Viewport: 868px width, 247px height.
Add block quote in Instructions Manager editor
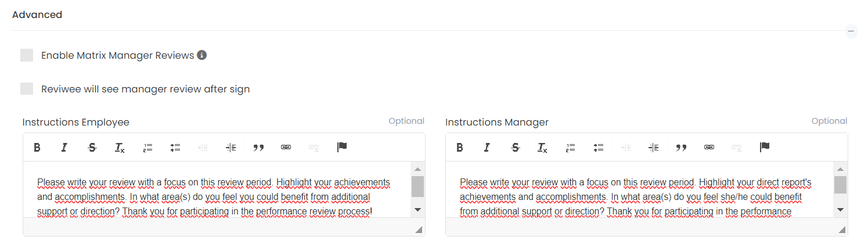coord(682,148)
